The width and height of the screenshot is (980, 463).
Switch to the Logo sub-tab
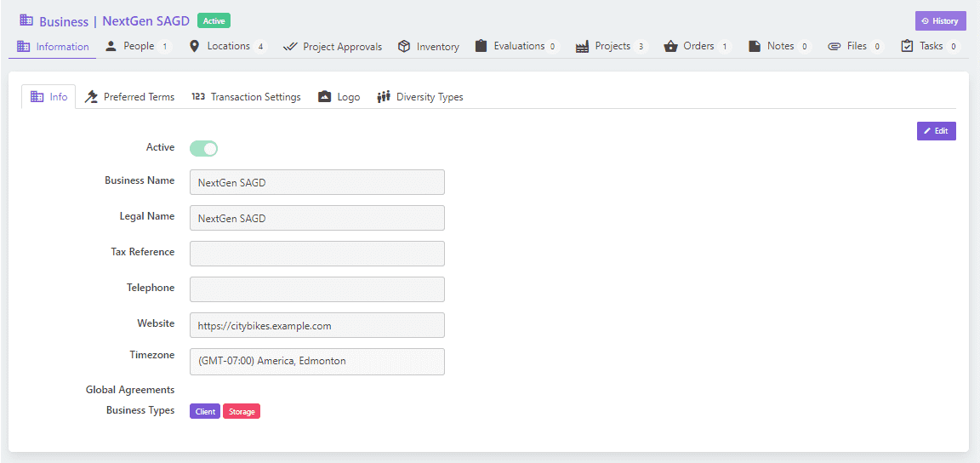tap(339, 97)
